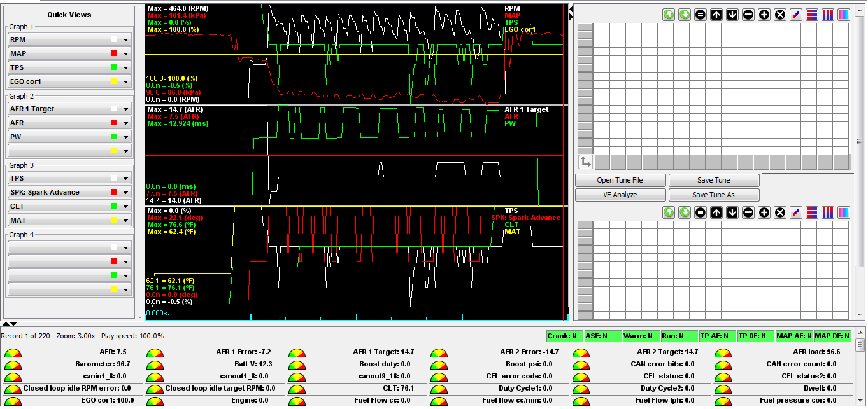Click the Save Tune As button
The image size is (868, 409).
coord(714,195)
